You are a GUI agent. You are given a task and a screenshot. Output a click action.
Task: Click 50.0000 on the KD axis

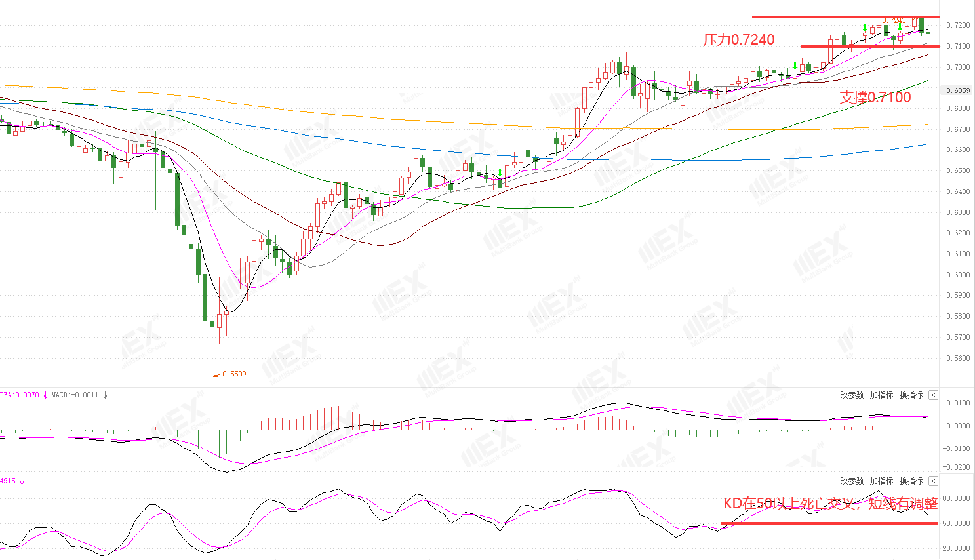coord(957,523)
